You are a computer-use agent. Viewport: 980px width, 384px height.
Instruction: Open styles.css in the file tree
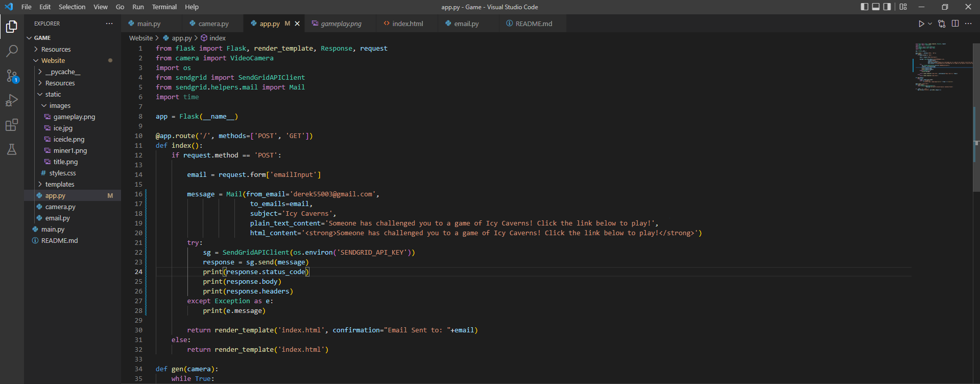pyautogui.click(x=62, y=173)
